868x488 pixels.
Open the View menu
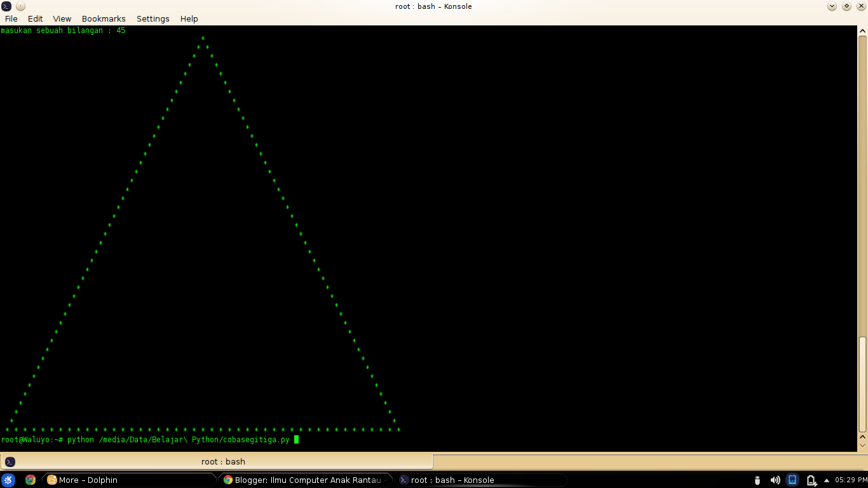62,18
